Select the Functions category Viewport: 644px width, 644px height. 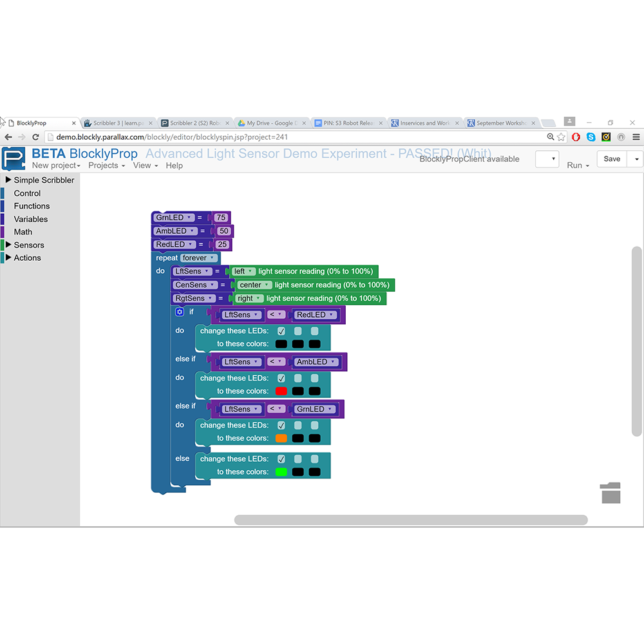coord(32,206)
